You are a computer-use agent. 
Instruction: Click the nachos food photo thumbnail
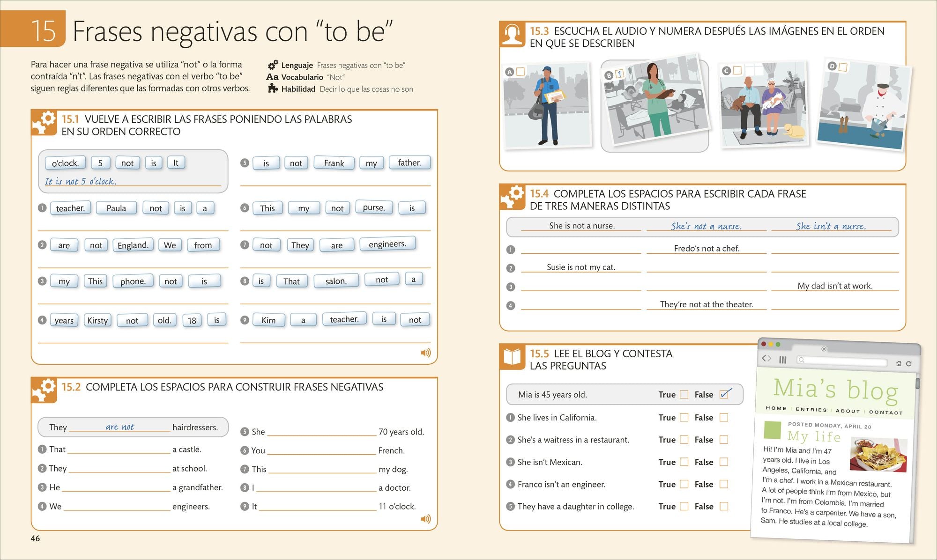878,454
